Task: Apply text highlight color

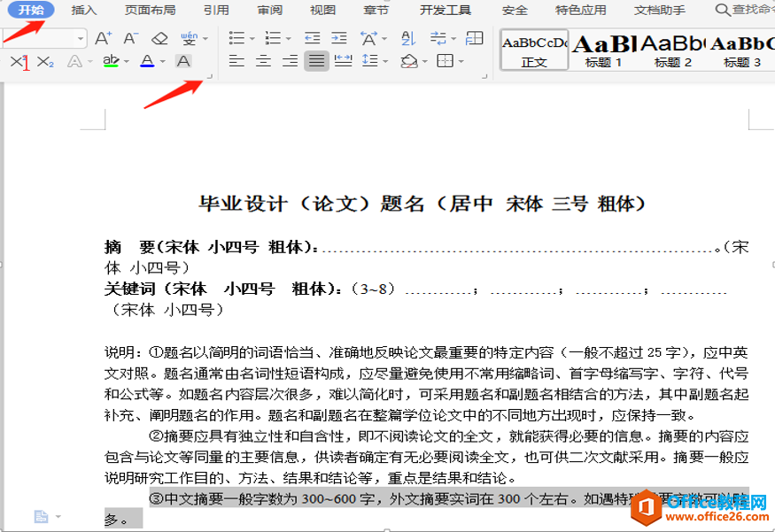Action: [x=112, y=62]
